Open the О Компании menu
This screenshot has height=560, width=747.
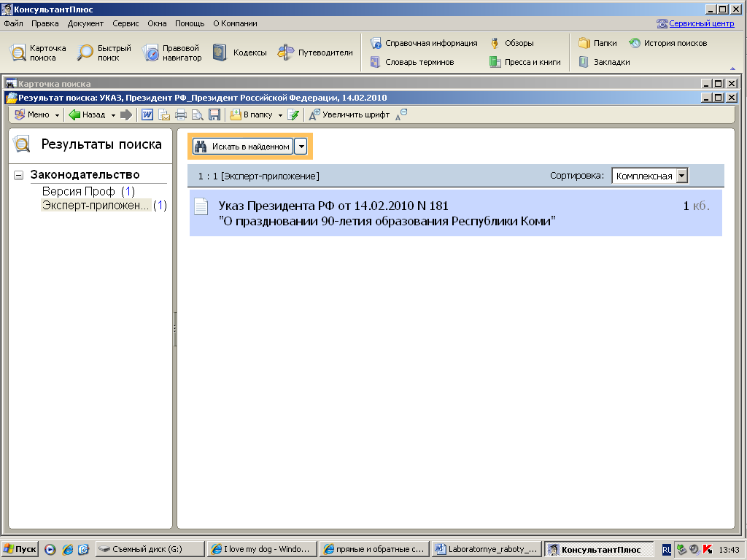[x=235, y=23]
